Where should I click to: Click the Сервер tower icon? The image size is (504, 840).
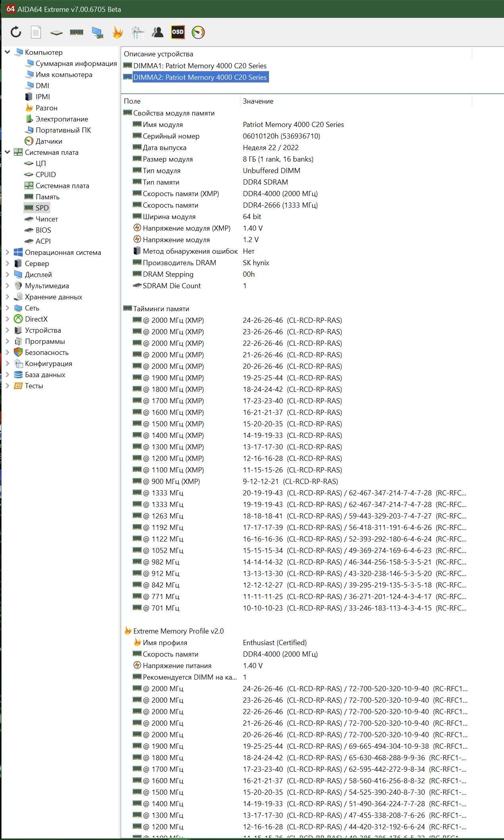(18, 264)
